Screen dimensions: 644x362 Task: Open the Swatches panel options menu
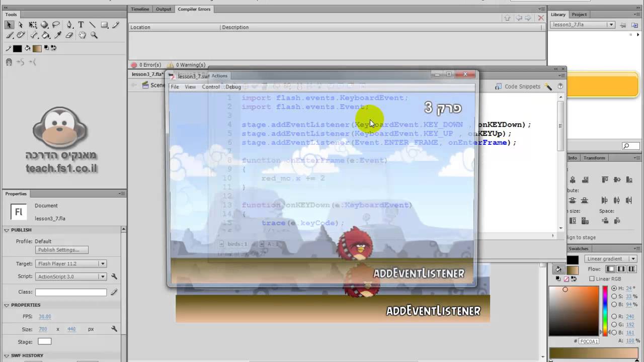[x=637, y=248]
